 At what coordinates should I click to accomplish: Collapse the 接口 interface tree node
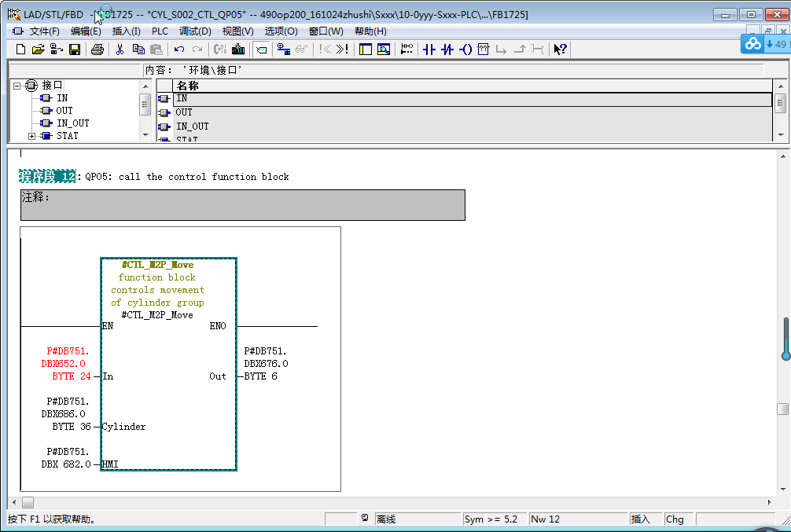pyautogui.click(x=17, y=85)
